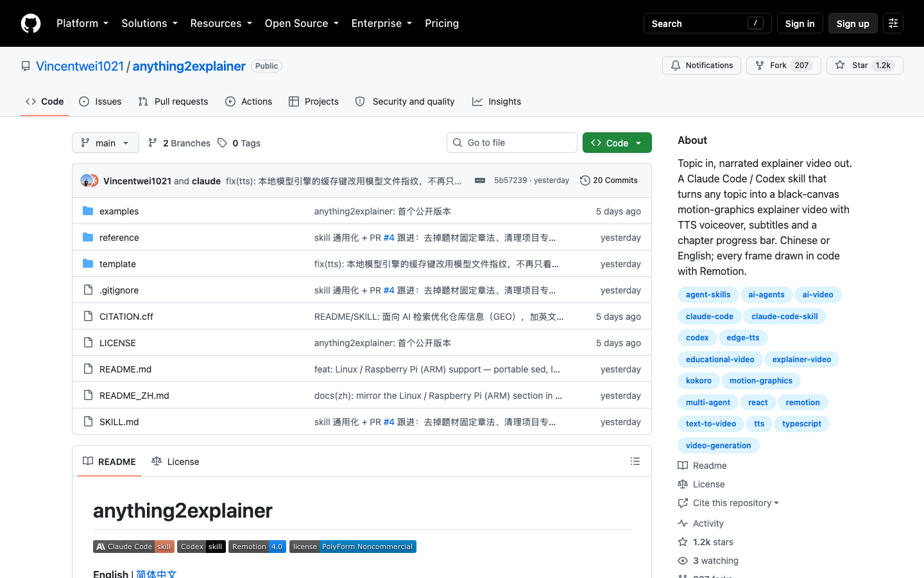Open the 0 Tags link
The height and width of the screenshot is (578, 924).
[x=239, y=143]
